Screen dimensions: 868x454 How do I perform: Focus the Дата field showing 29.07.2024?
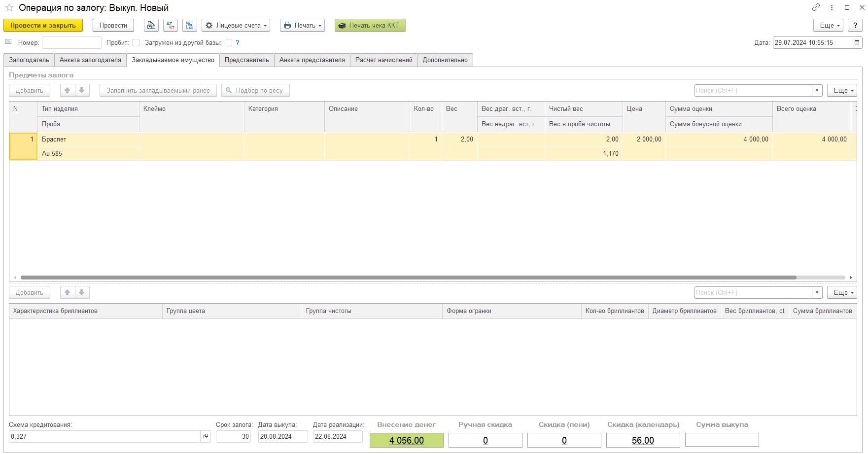(812, 42)
